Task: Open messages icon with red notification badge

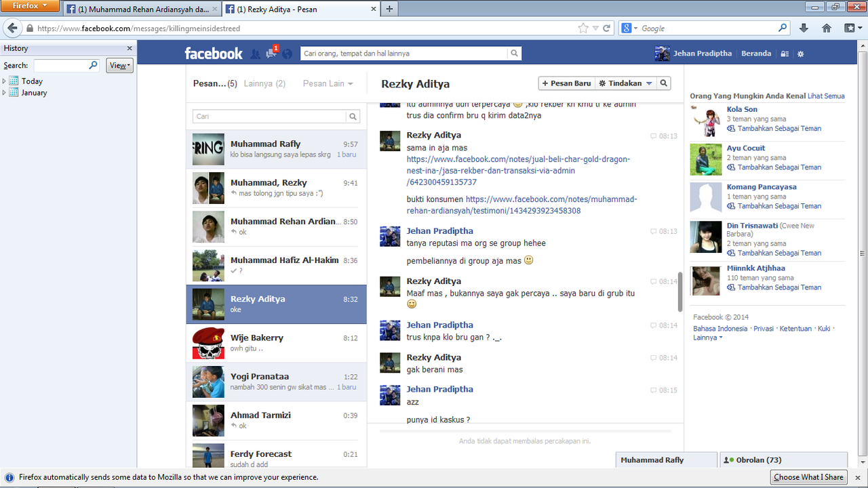Action: (x=271, y=53)
